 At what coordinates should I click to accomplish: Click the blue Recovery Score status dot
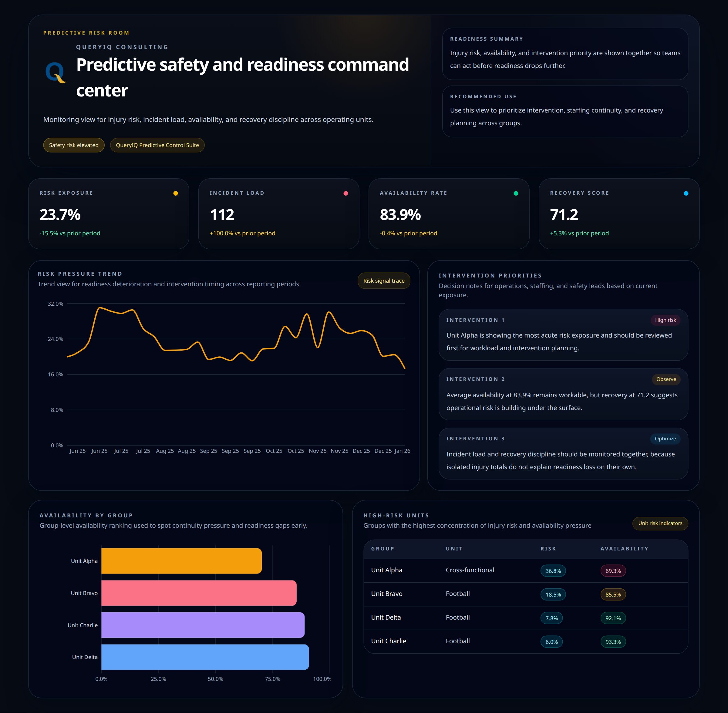click(686, 193)
